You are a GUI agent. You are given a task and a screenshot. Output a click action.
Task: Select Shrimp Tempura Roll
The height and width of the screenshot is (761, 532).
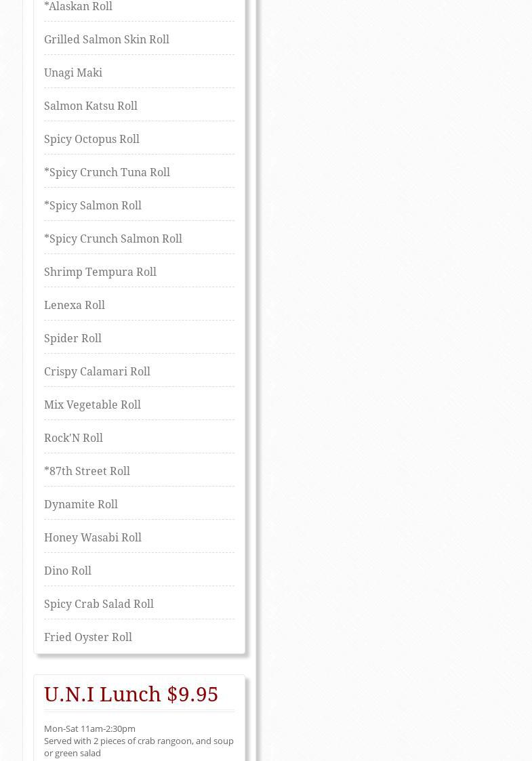pyautogui.click(x=100, y=272)
